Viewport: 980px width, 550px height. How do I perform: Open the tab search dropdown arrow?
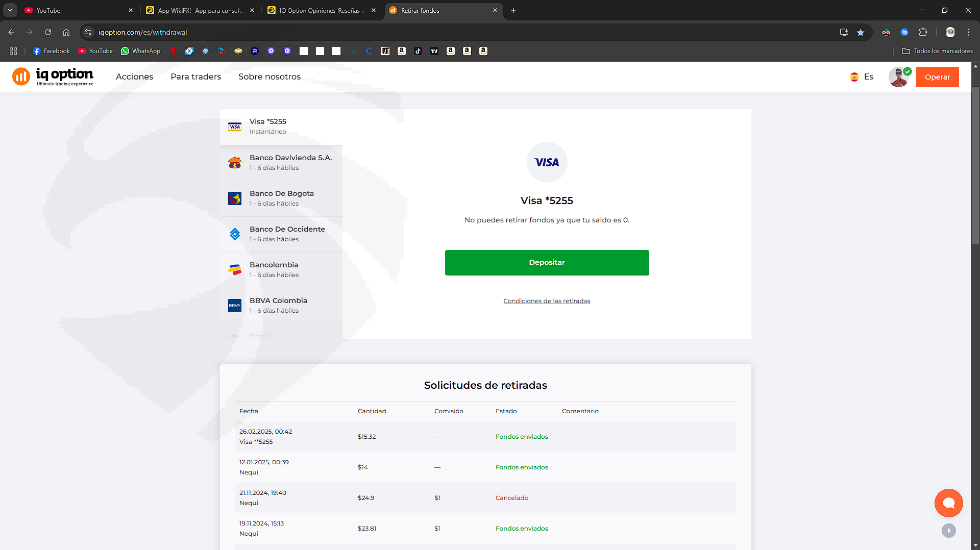tap(10, 10)
